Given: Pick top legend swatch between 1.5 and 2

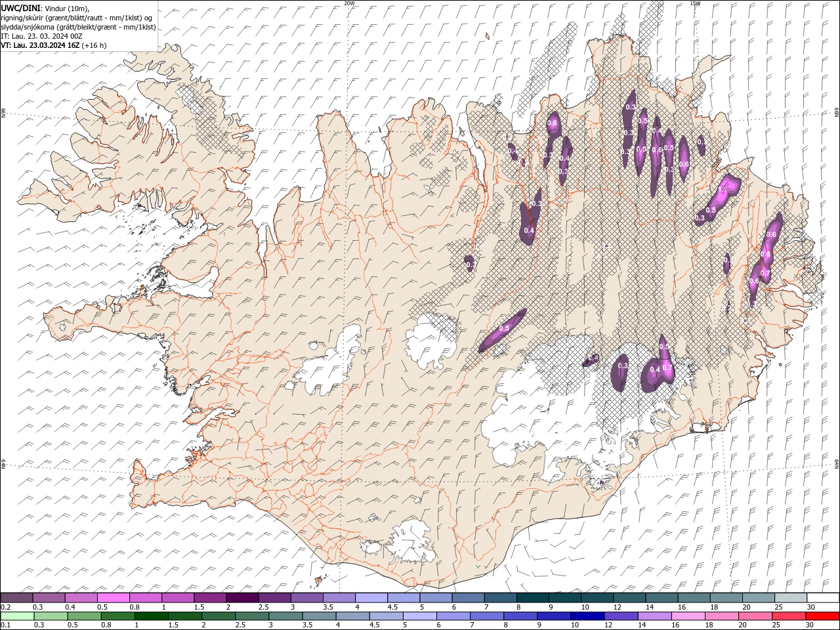Looking at the screenshot, I should coord(209,598).
